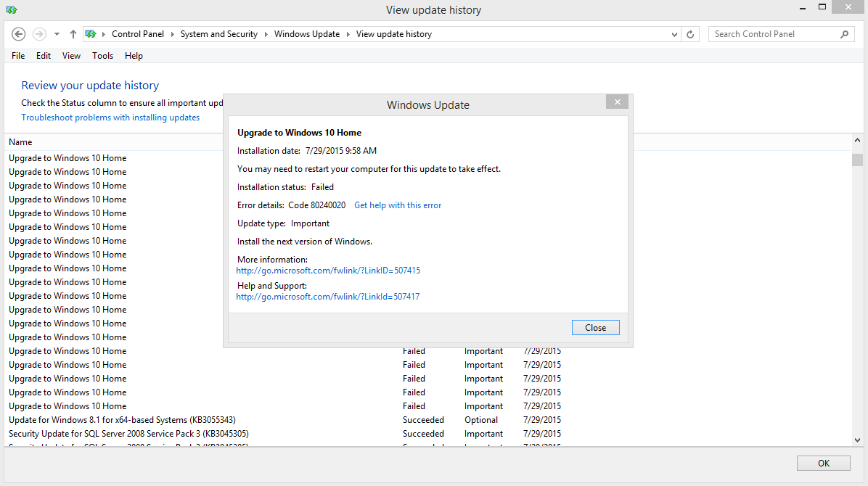This screenshot has height=486, width=868.
Task: Click Get help with this error link
Action: coord(398,205)
